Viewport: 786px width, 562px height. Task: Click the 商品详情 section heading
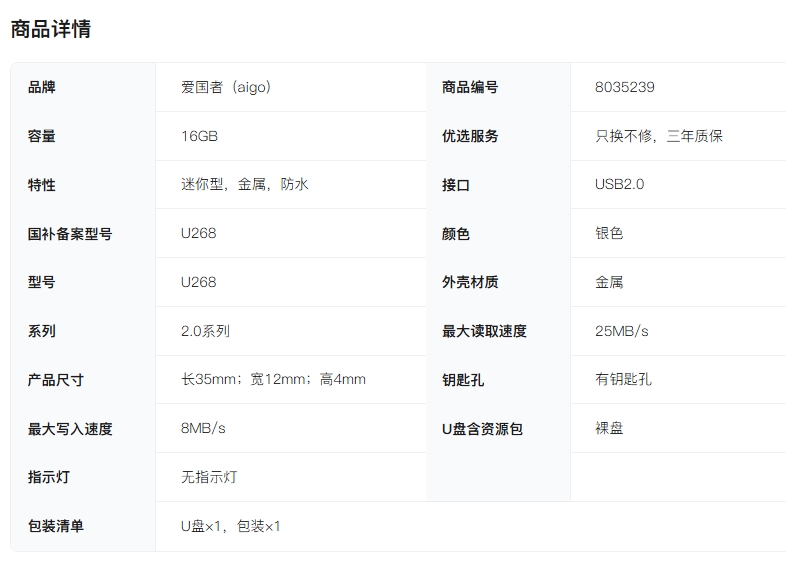click(x=50, y=29)
